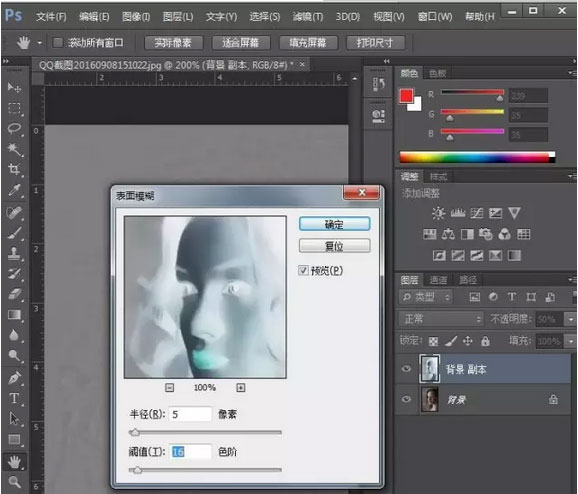Select the Eyedropper tool
Screen dimensions: 578x494
tap(14, 190)
